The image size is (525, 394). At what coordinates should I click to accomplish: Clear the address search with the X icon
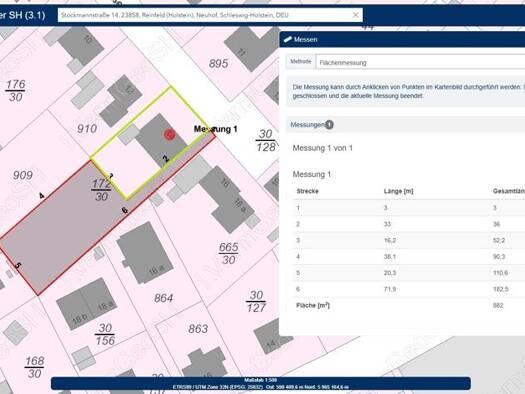(x=356, y=15)
